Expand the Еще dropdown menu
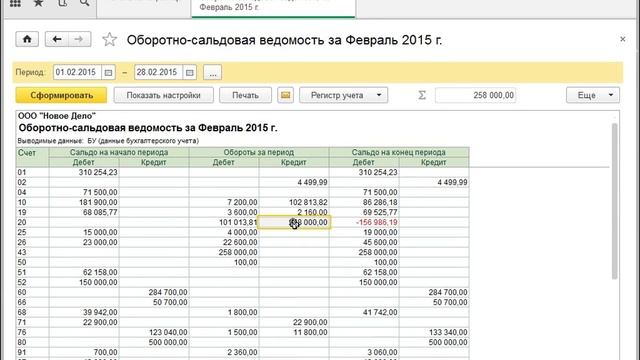640x360 pixels. [x=593, y=96]
